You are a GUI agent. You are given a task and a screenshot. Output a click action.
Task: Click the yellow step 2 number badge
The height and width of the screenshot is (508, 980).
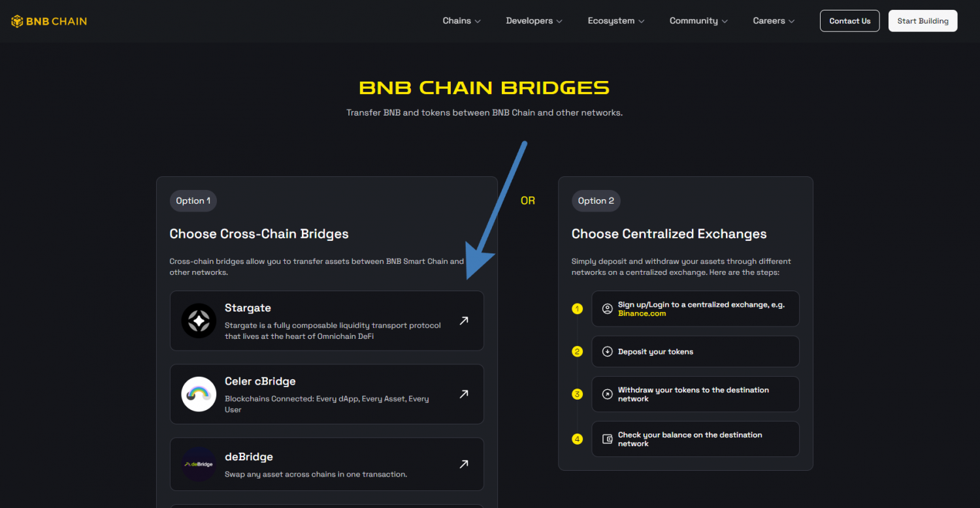click(x=577, y=352)
